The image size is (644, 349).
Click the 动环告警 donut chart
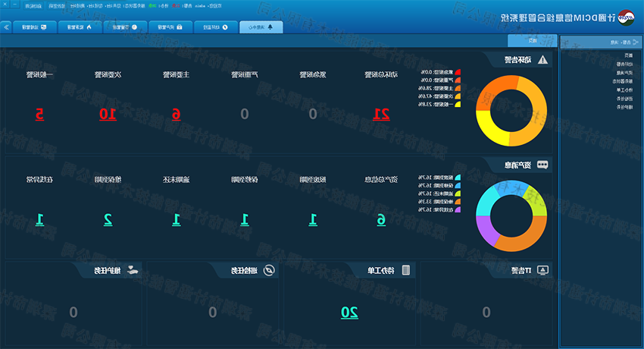pos(510,109)
